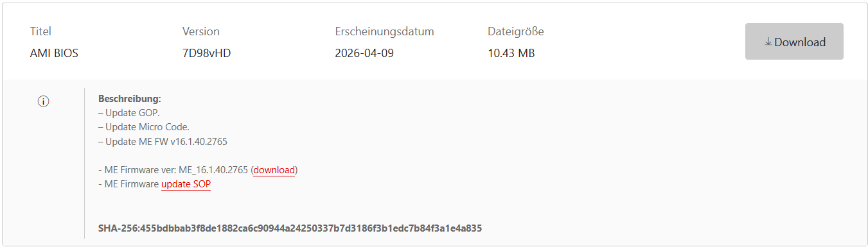The height and width of the screenshot is (247, 868).
Task: Select the file size 10.43 MB
Action: coord(511,53)
